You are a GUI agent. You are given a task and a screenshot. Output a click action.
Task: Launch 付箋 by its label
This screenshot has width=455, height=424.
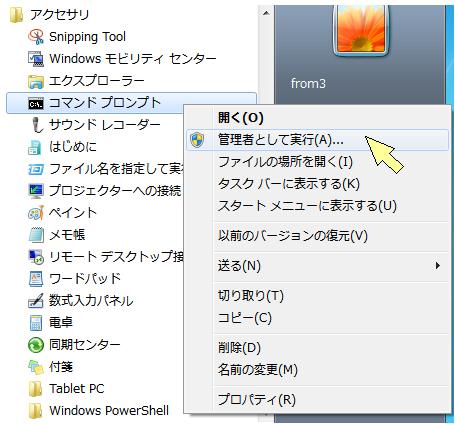point(61,367)
